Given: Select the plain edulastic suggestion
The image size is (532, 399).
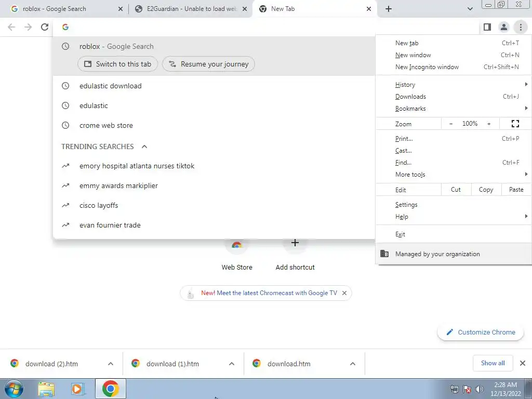Looking at the screenshot, I should 214,105.
